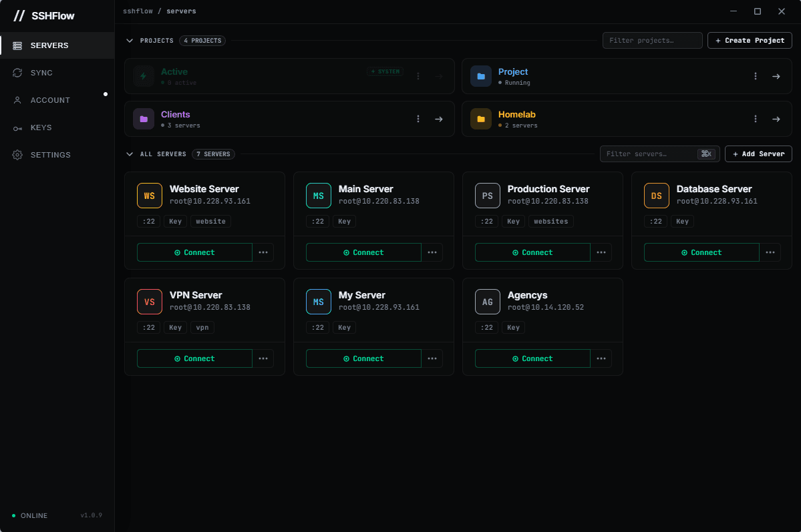Click the Add Server button
The width and height of the screenshot is (801, 532).
(x=758, y=154)
